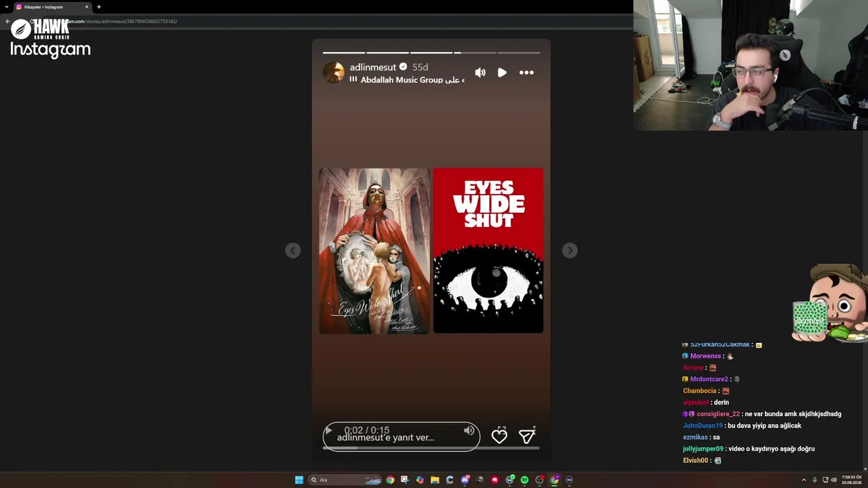Open the active Chrome window with profile badge
Screen dimensions: 868x488
554,480
